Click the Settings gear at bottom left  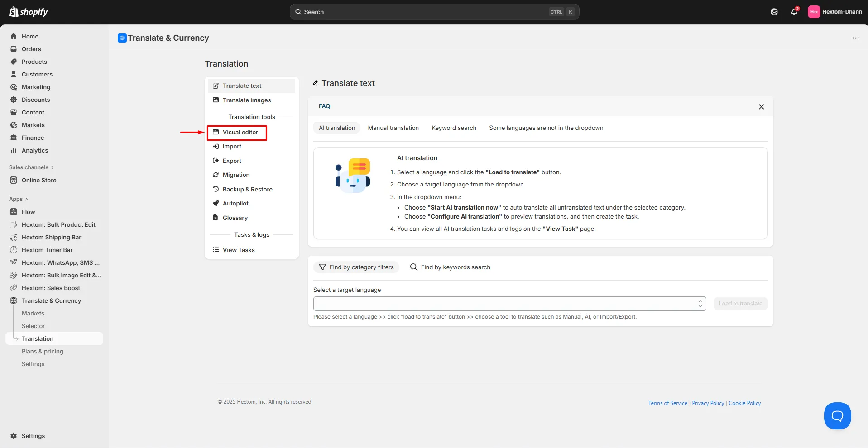coord(14,436)
